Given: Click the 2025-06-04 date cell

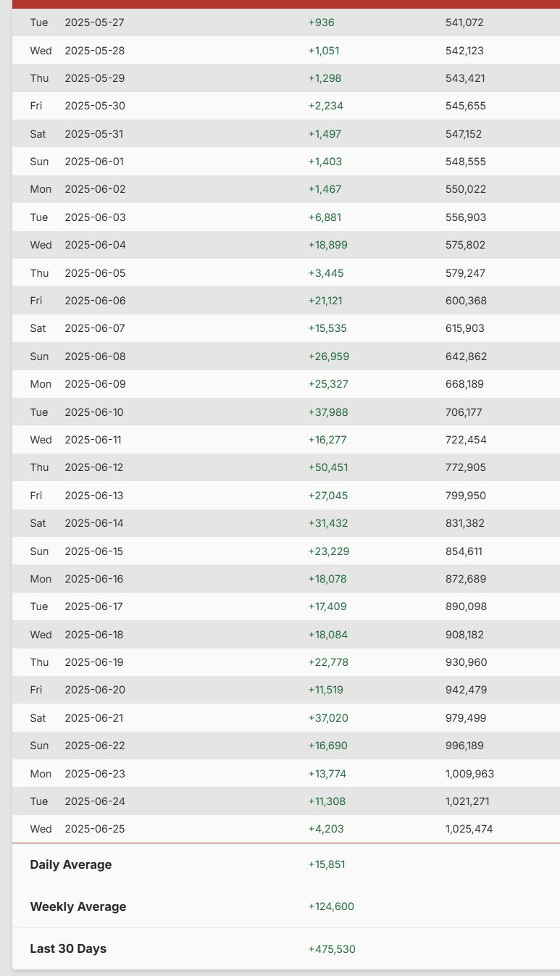Looking at the screenshot, I should pos(95,245).
